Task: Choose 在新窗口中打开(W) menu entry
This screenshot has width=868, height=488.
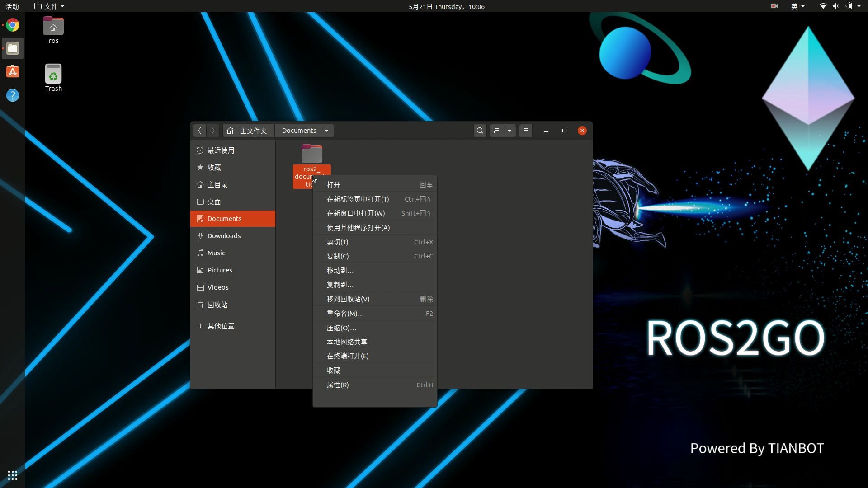Action: pyautogui.click(x=375, y=213)
